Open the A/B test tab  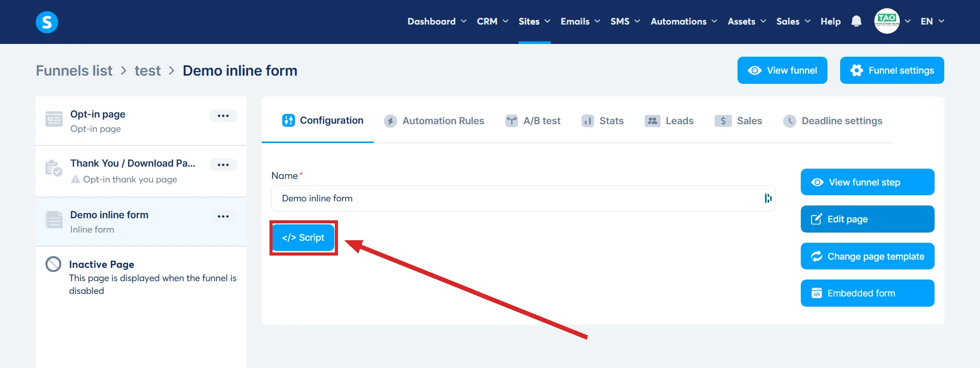(x=533, y=121)
